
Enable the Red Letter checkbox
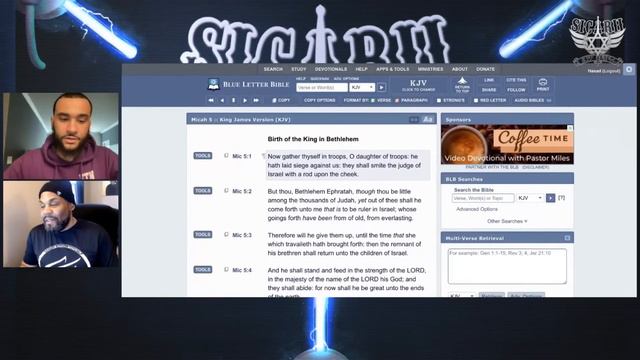[x=476, y=100]
